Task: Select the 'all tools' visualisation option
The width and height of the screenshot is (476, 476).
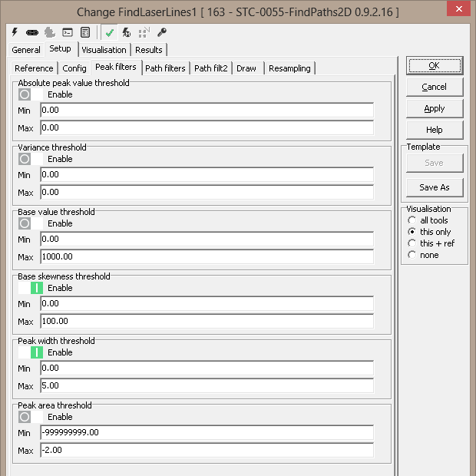Action: [x=413, y=220]
